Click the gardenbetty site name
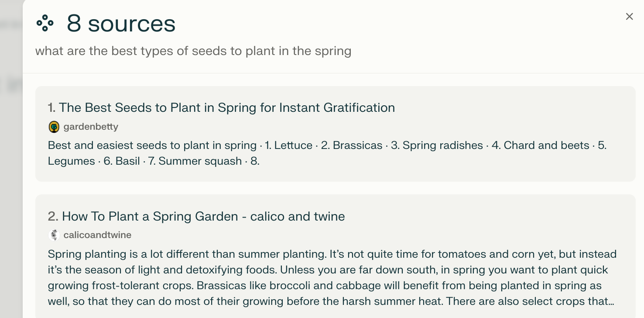The width and height of the screenshot is (644, 318). tap(91, 127)
